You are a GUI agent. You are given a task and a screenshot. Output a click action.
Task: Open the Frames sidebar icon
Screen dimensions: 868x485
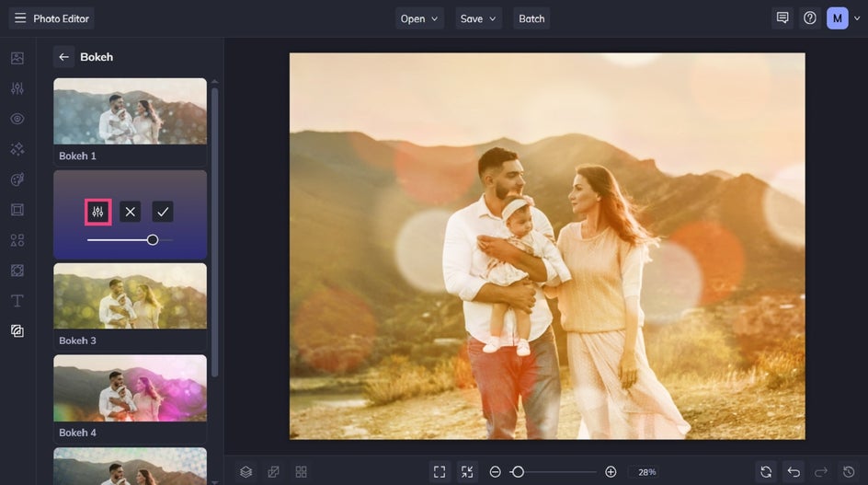(17, 210)
